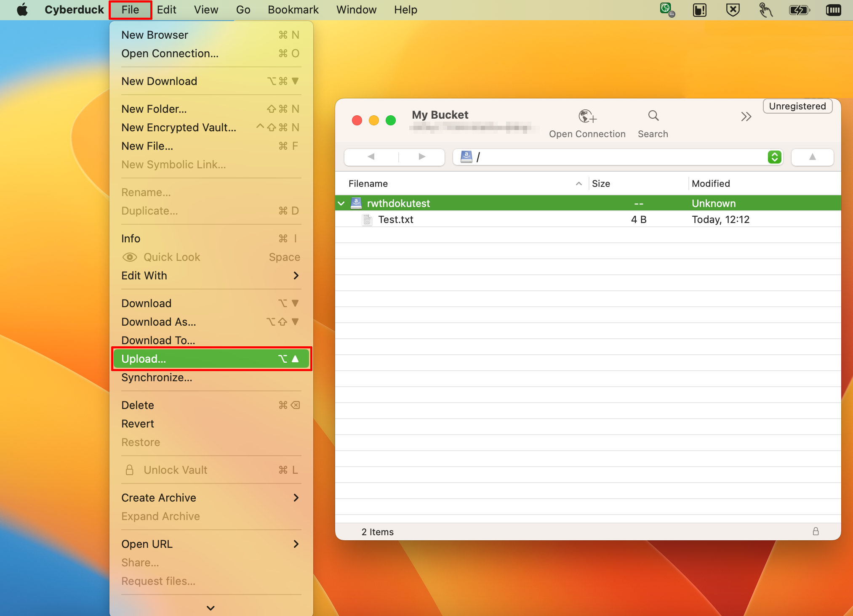Open the File menu
The image size is (853, 616).
(130, 10)
